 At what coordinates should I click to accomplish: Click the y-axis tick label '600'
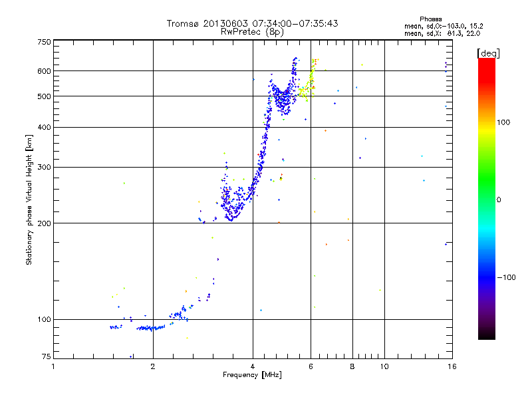(x=44, y=71)
